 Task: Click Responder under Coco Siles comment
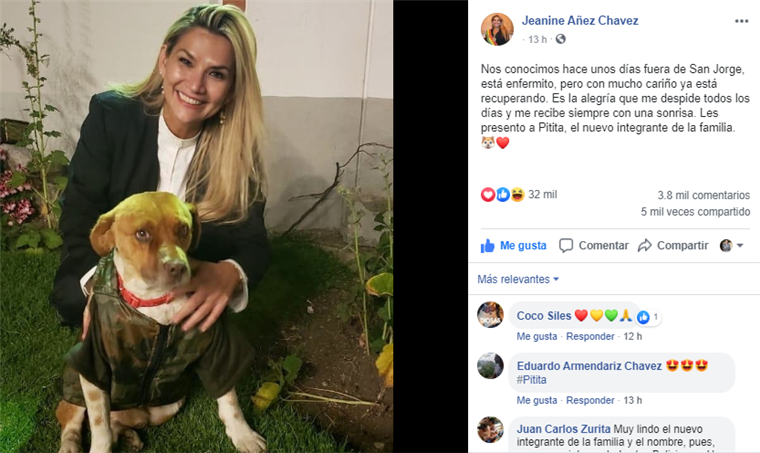[590, 336]
